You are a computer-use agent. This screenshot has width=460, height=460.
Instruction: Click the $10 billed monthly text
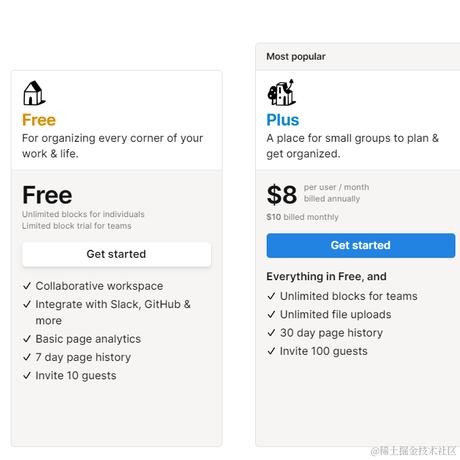pyautogui.click(x=302, y=217)
